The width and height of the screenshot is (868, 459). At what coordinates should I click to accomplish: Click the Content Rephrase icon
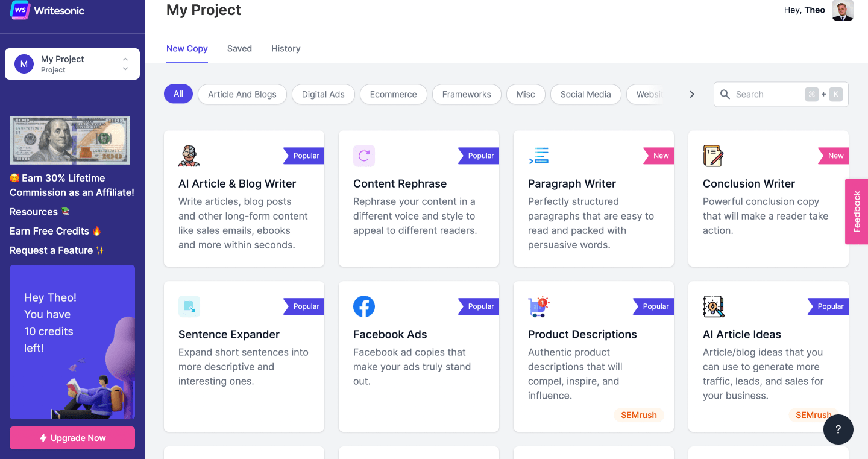pos(364,156)
